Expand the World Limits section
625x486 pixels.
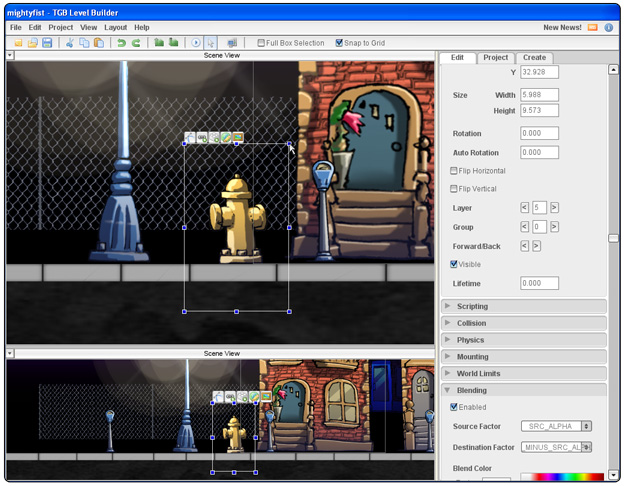[x=524, y=373]
